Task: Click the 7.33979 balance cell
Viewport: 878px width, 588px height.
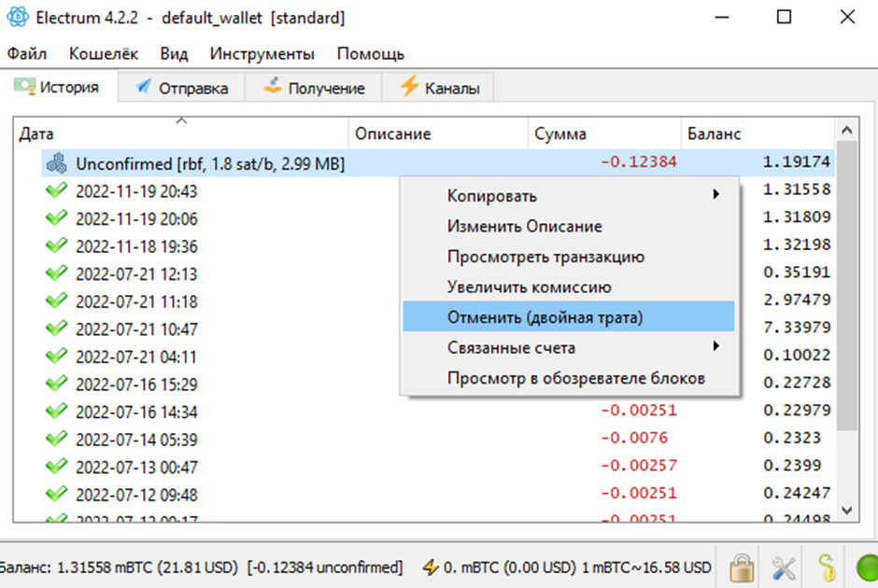Action: tap(797, 328)
